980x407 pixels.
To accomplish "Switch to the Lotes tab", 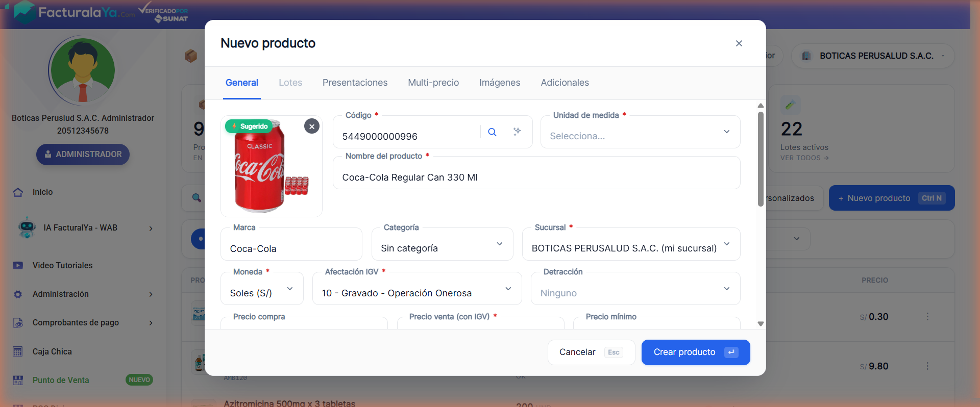I will (290, 83).
